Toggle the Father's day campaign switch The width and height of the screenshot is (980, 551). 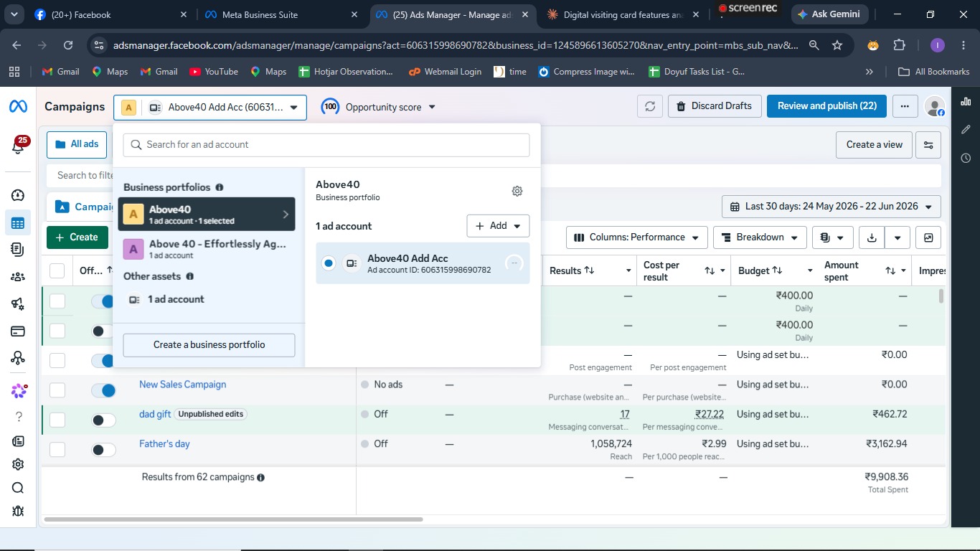[x=104, y=450]
